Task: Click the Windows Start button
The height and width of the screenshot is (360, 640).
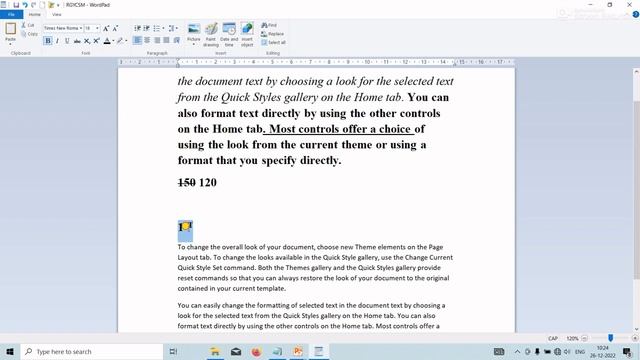Action: pyautogui.click(x=10, y=351)
